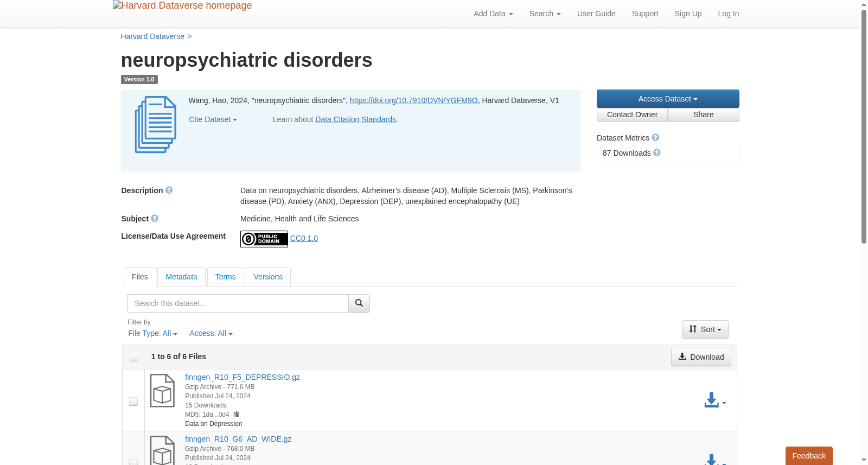This screenshot has width=868, height=465.
Task: Open the finngen_R10_F5_DEPRESSIO.gz file link
Action: (x=242, y=377)
